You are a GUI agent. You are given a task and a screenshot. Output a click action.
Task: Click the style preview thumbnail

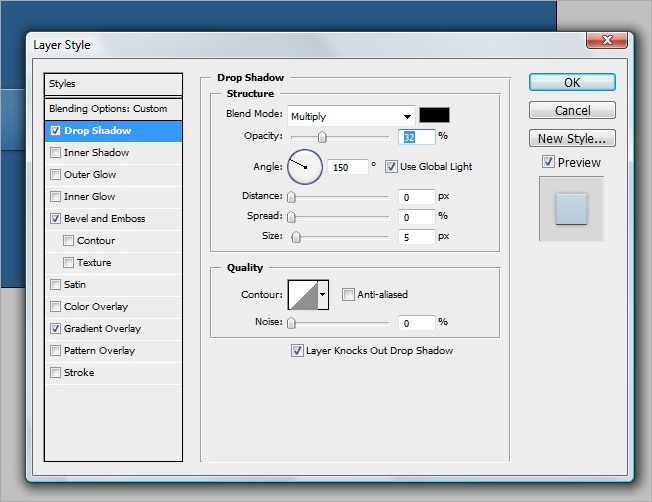571,209
